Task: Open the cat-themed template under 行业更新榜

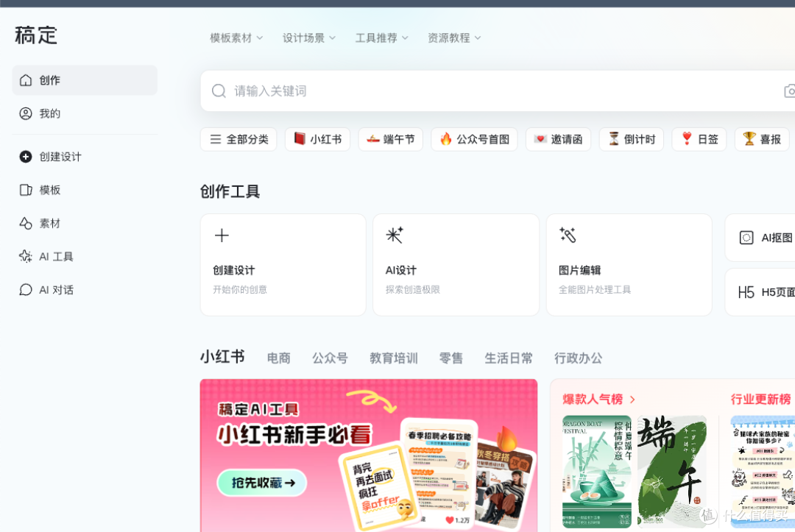Action: pyautogui.click(x=763, y=472)
